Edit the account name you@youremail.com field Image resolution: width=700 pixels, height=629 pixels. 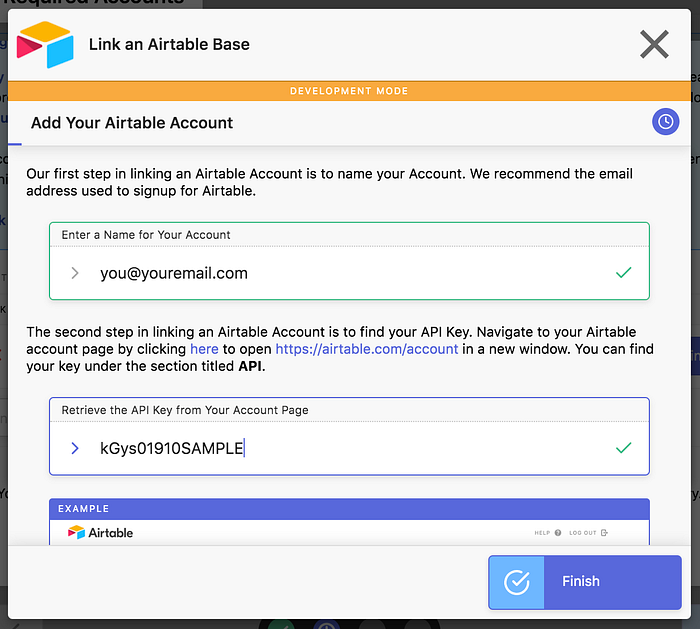(x=349, y=273)
